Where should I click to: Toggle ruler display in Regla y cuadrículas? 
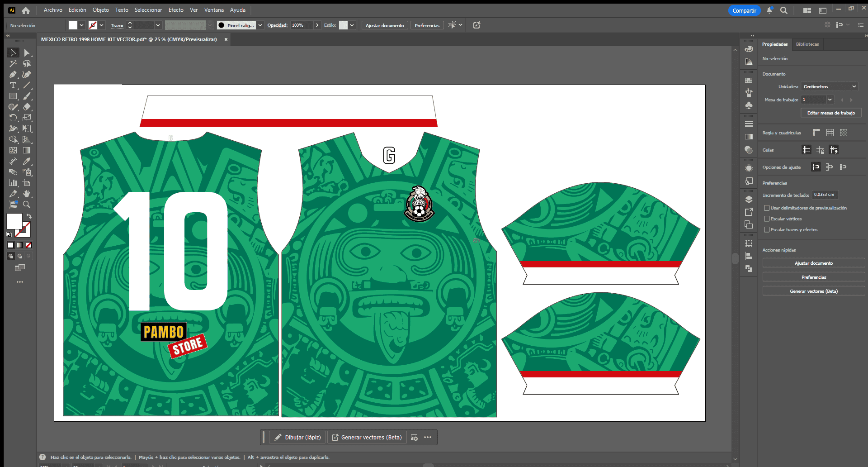[x=816, y=133]
